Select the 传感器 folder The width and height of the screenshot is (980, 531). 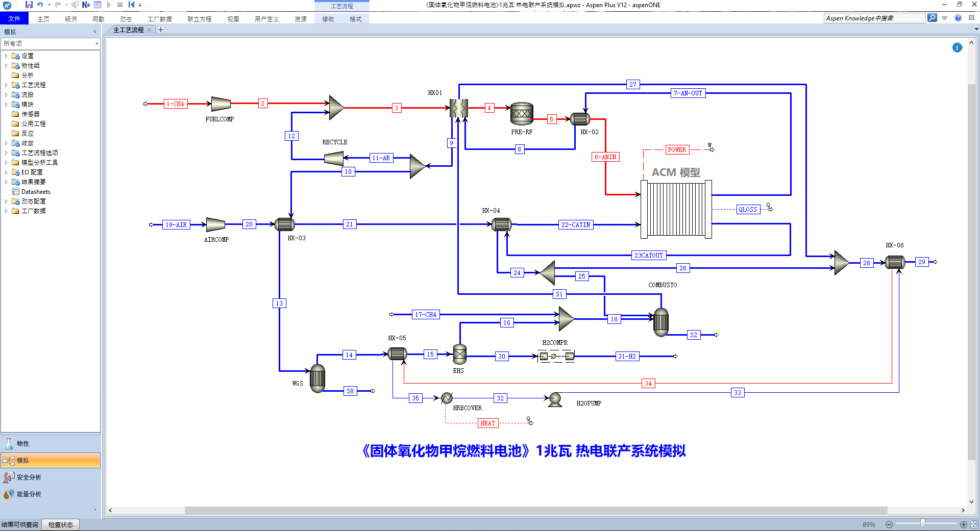click(26, 114)
